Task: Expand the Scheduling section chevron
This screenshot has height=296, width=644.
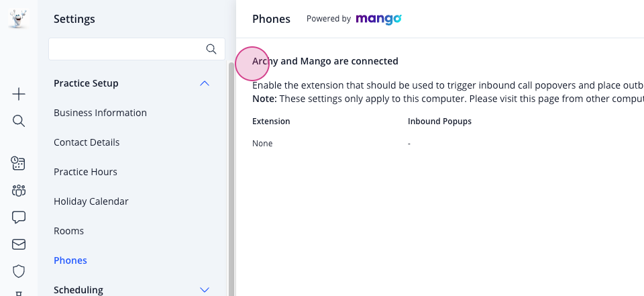Action: (x=204, y=290)
